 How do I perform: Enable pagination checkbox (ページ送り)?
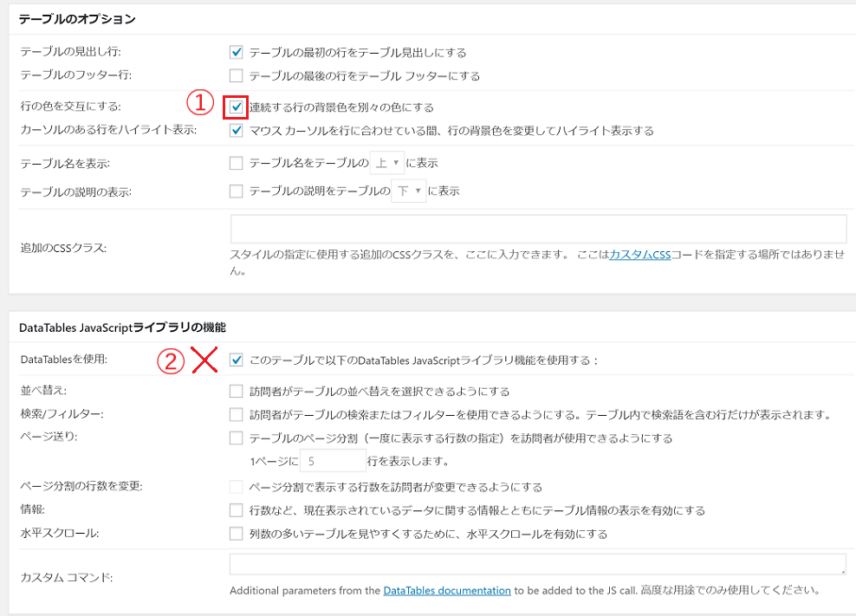point(236,438)
